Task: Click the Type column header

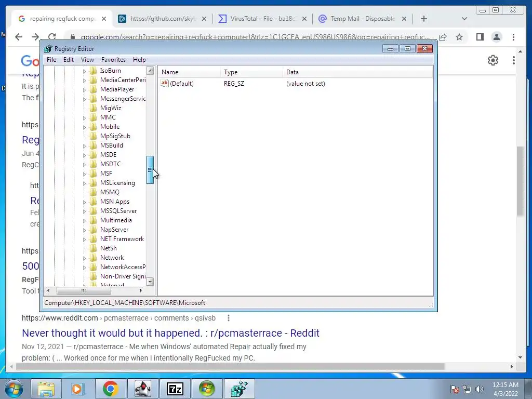Action: [251, 72]
